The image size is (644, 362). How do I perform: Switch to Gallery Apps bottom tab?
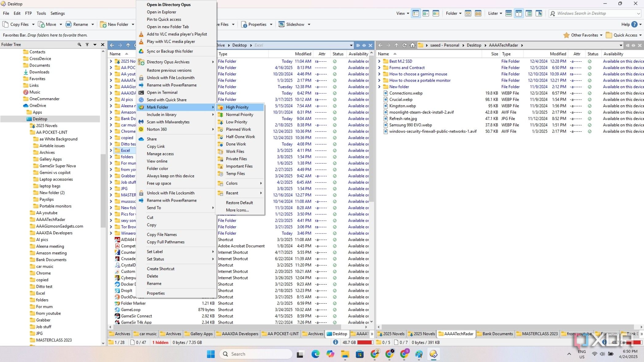pos(198,334)
